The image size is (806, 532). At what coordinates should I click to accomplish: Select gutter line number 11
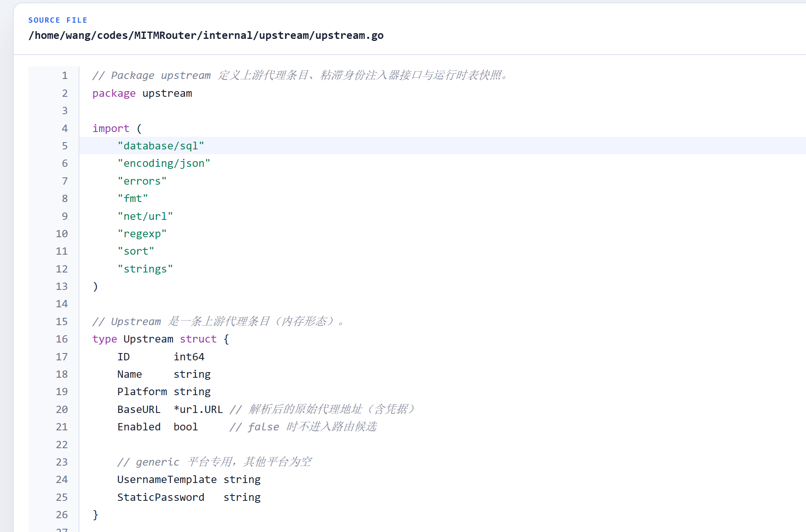tap(62, 251)
